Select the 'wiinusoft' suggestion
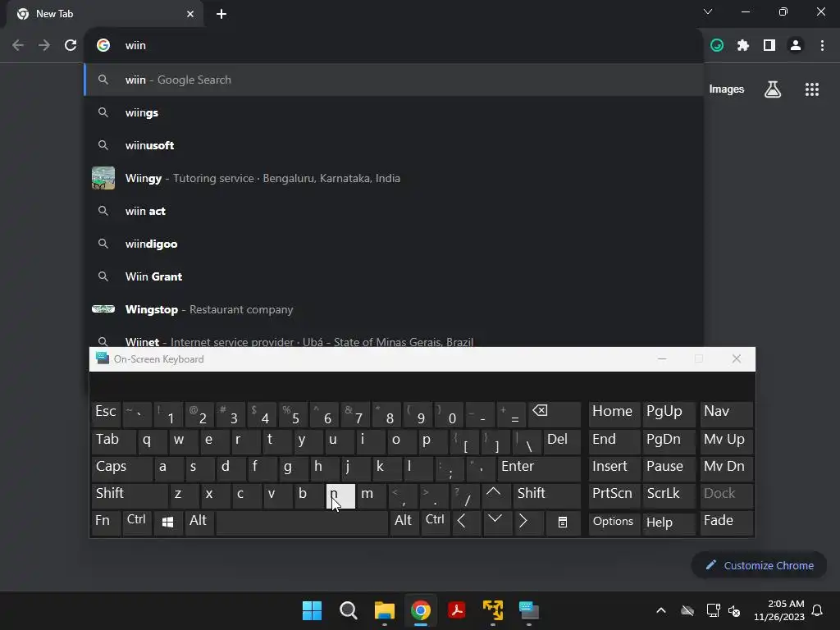 [x=394, y=145]
